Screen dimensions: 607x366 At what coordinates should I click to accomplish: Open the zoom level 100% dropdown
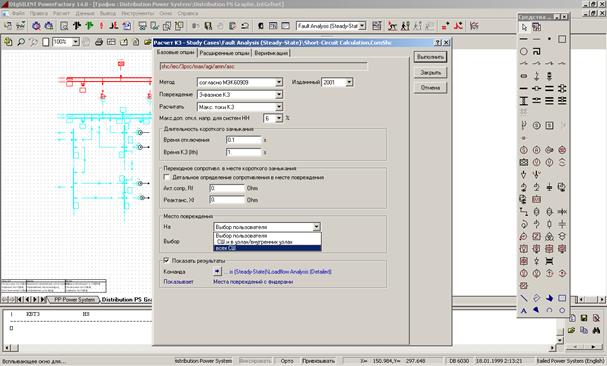pyautogui.click(x=76, y=41)
